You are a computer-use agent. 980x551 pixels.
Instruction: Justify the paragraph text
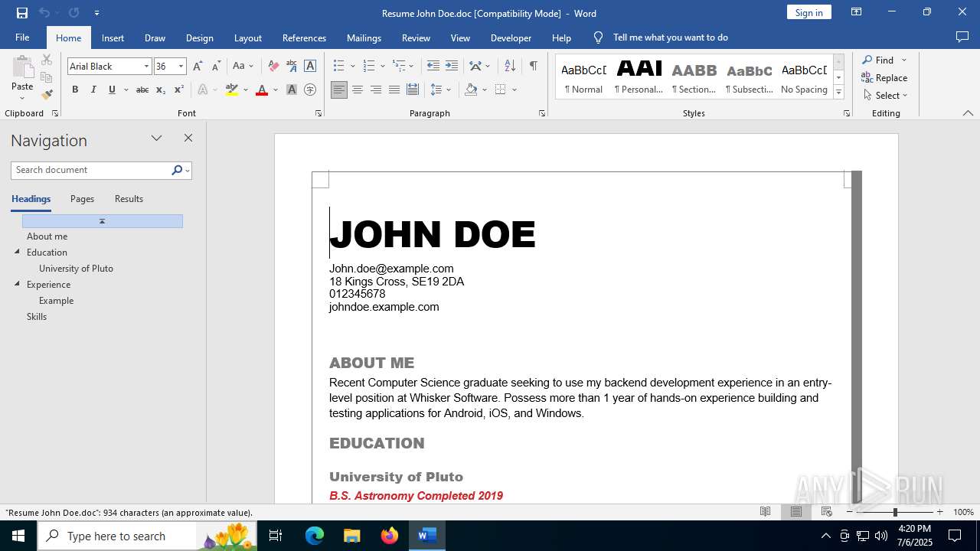click(394, 90)
